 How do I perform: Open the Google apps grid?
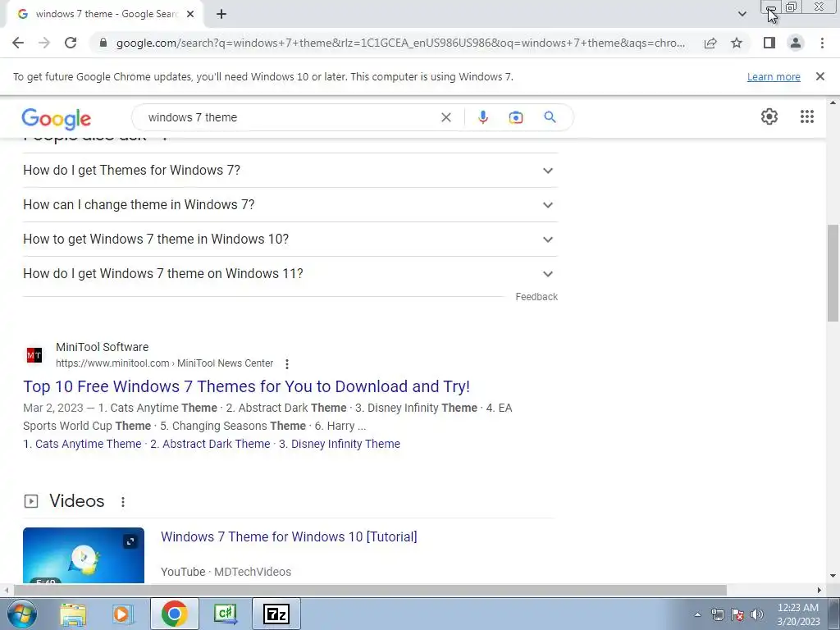point(807,116)
